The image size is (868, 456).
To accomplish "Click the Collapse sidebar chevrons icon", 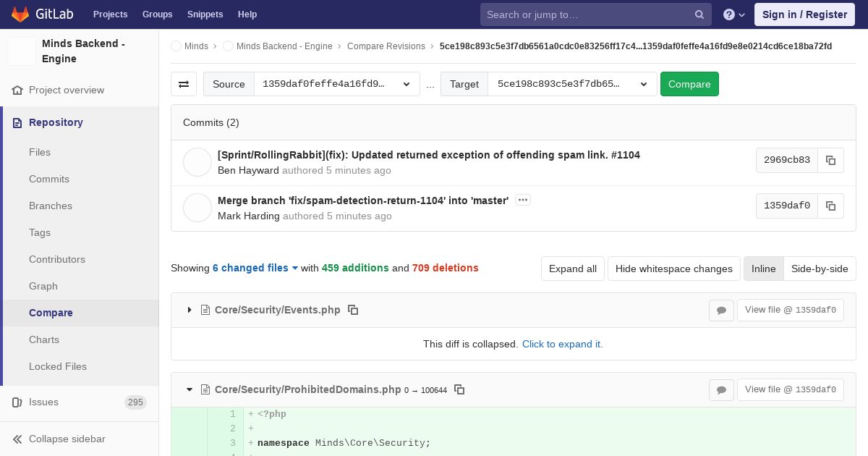I will pyautogui.click(x=17, y=439).
